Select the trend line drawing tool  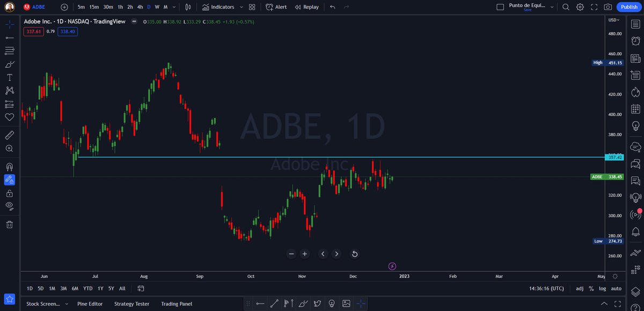coord(10,38)
